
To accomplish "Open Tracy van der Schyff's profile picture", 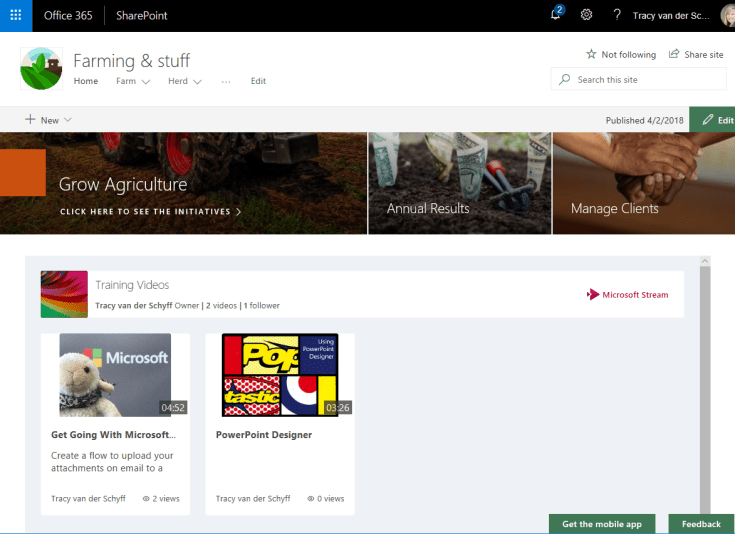I will pyautogui.click(x=727, y=15).
